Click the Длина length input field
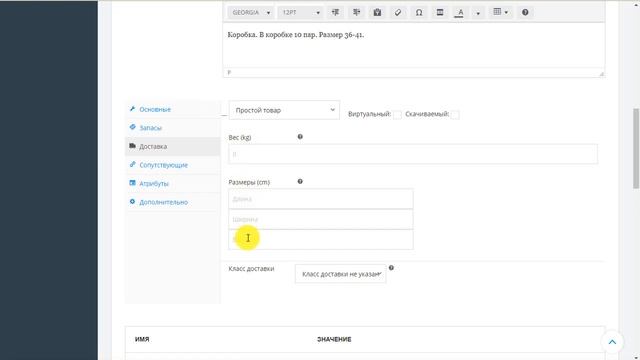 click(x=321, y=199)
